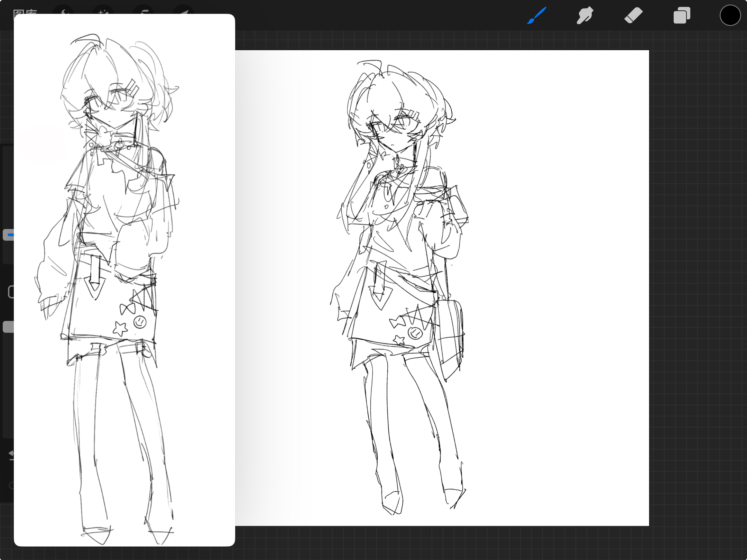Click the sidebar redo arrow below undo

pyautogui.click(x=11, y=486)
